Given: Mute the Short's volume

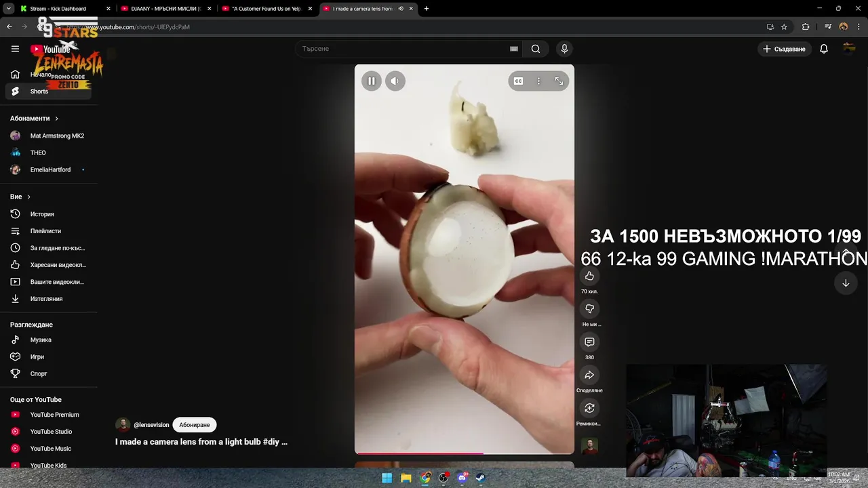Looking at the screenshot, I should [x=395, y=81].
